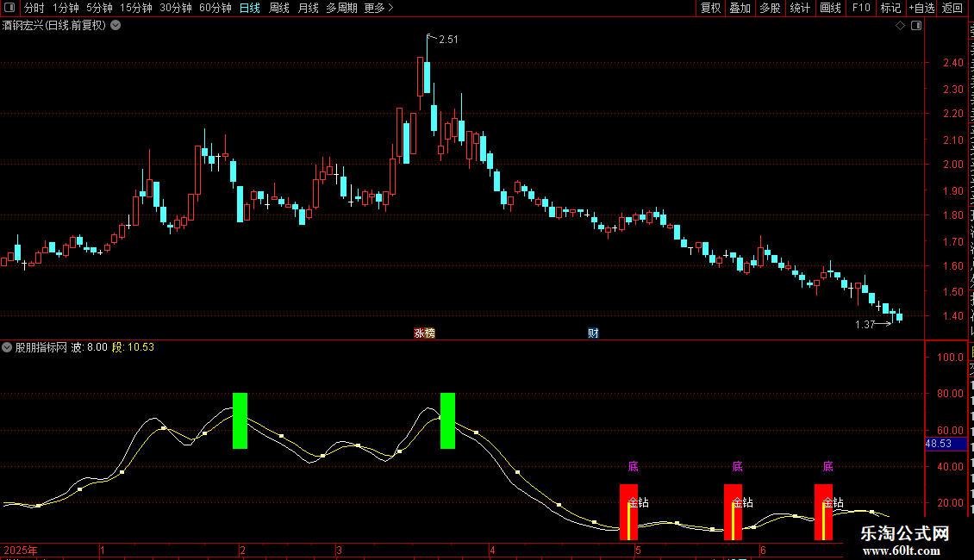Open indicator dropdown beside 股朋指标网

(x=7, y=347)
